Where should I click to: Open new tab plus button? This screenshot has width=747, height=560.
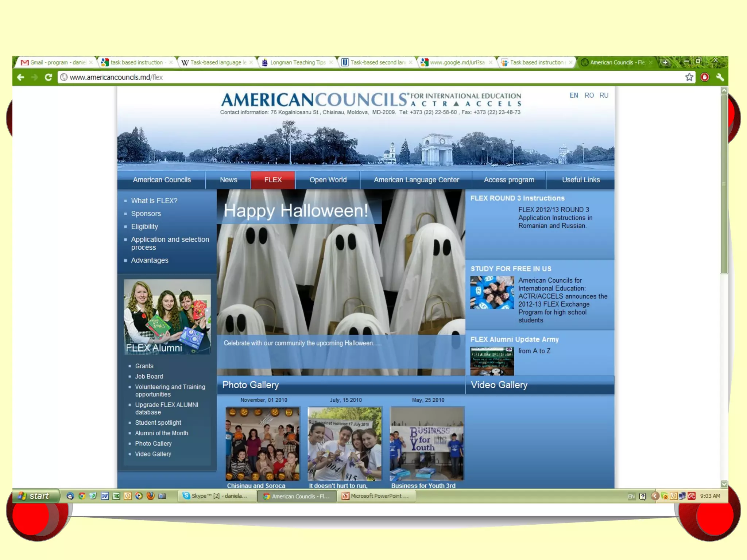(x=665, y=62)
